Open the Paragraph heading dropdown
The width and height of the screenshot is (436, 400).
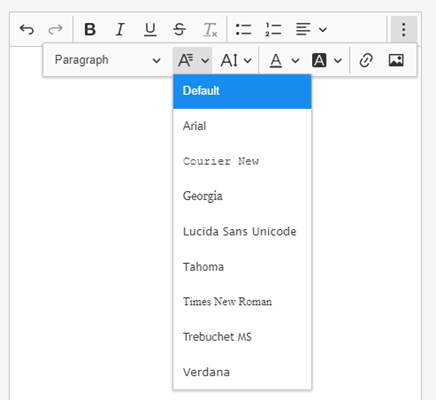(x=107, y=60)
